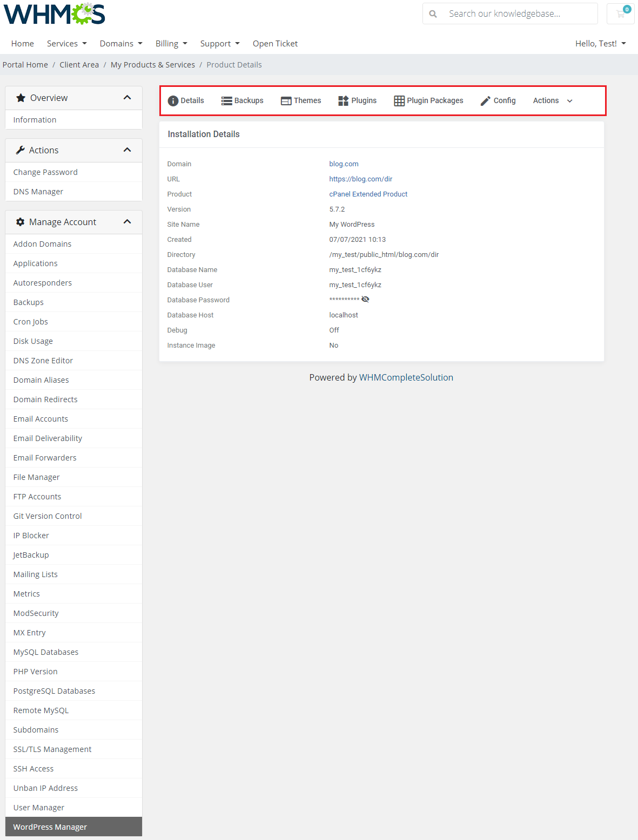Open Autoresponders in sidebar
Viewport: 638px width, 840px height.
[73, 283]
